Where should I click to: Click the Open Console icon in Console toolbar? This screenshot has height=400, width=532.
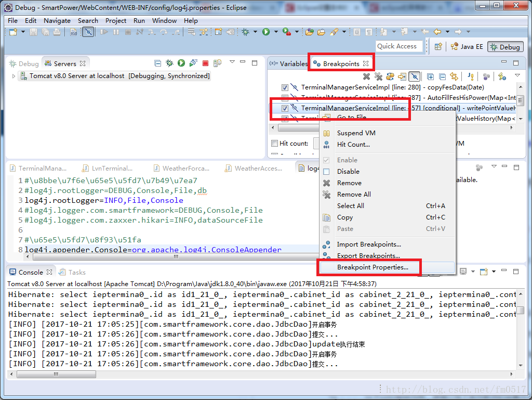[484, 272]
